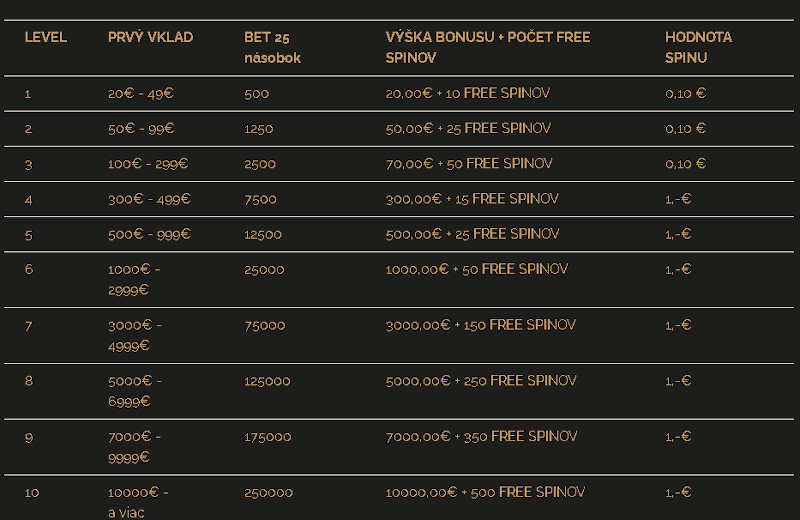Click the LEVEL column header
This screenshot has height=520, width=800.
point(45,37)
